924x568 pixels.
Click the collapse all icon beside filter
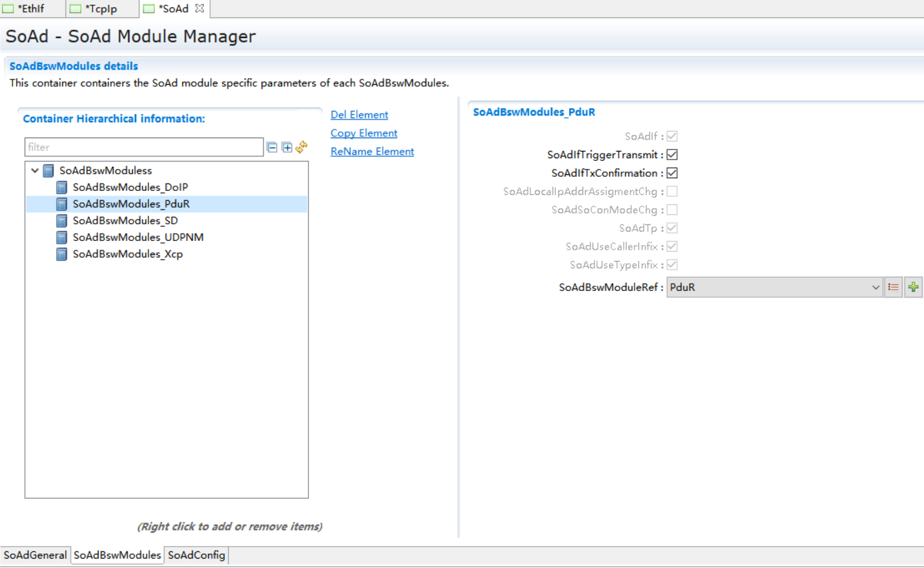pos(272,148)
